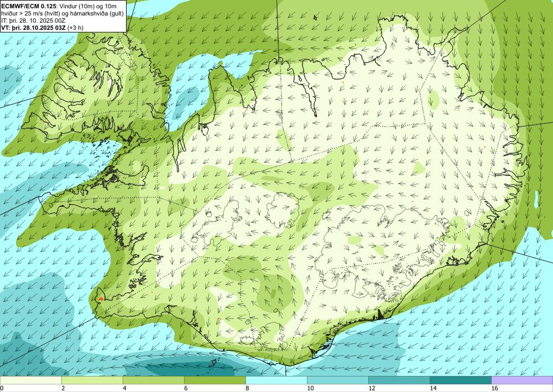Click the legend value '14'
Screen dimensions: 553x392
point(433,388)
